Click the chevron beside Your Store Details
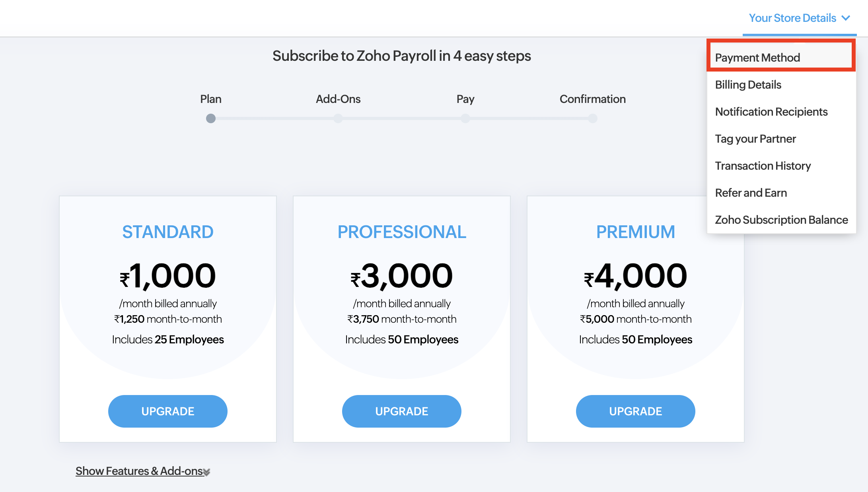The image size is (868, 492). point(846,18)
